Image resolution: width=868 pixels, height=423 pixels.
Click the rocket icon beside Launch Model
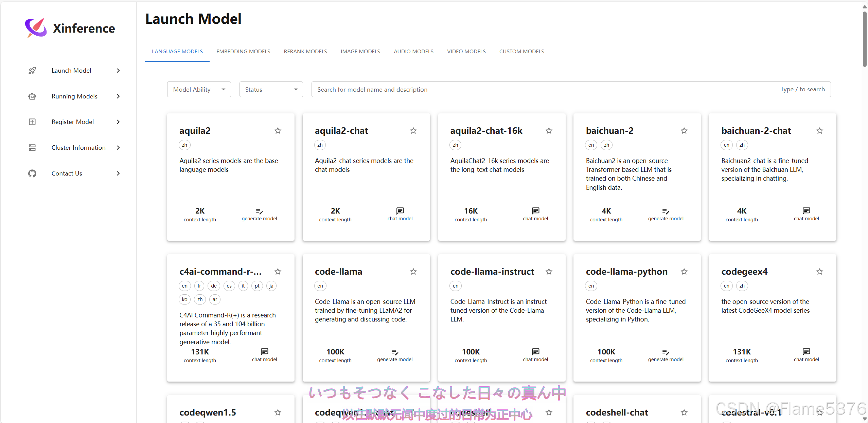tap(32, 71)
